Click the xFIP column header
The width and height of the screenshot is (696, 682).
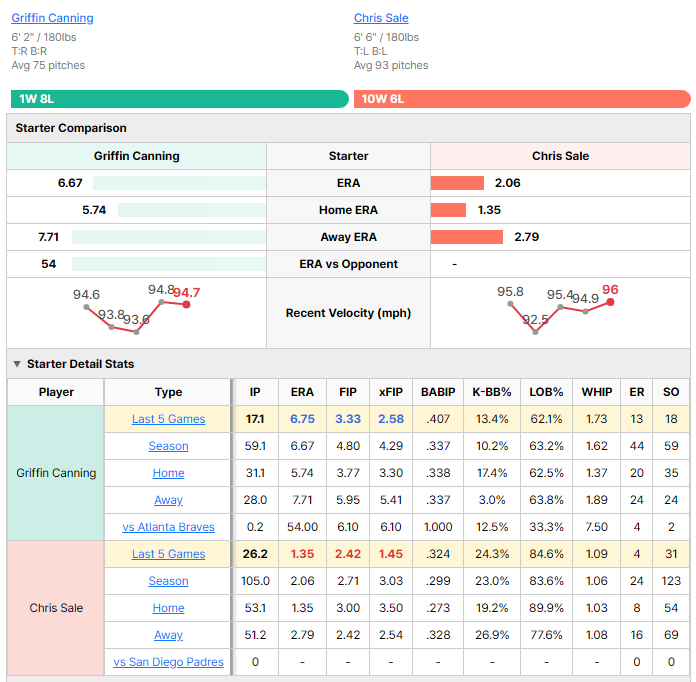(x=391, y=392)
